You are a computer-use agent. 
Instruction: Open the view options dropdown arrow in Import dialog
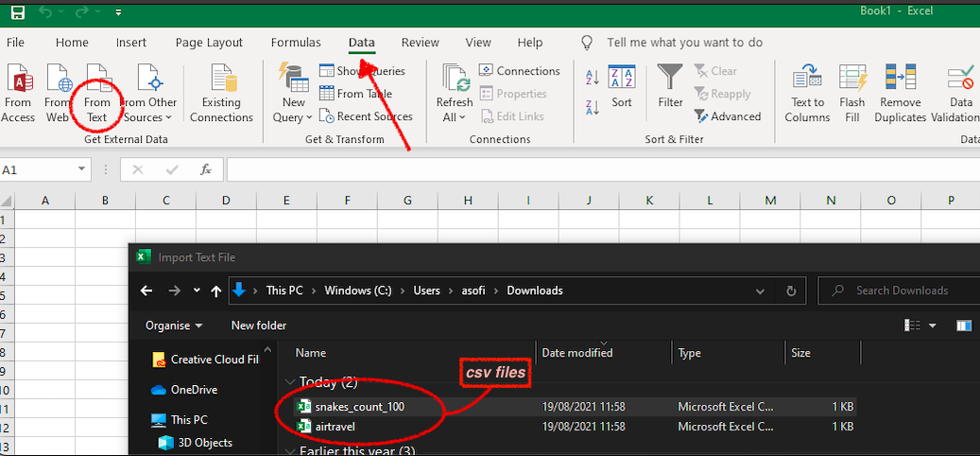933,325
